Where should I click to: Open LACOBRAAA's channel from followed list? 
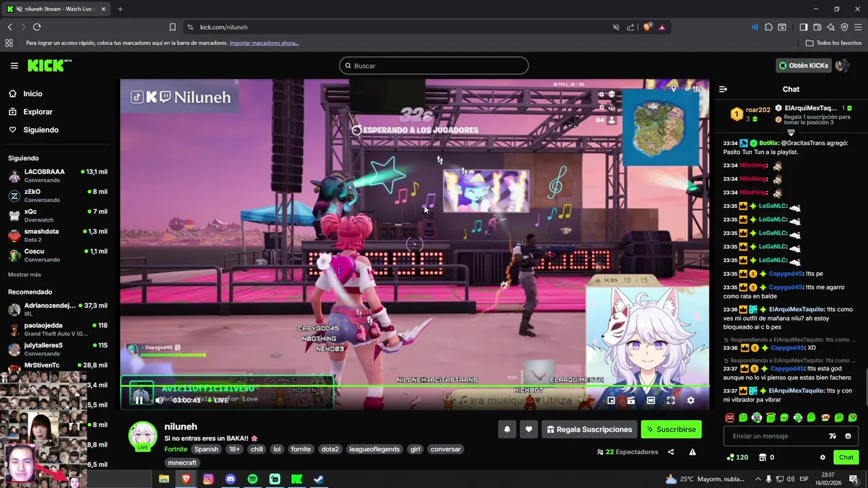(58, 176)
